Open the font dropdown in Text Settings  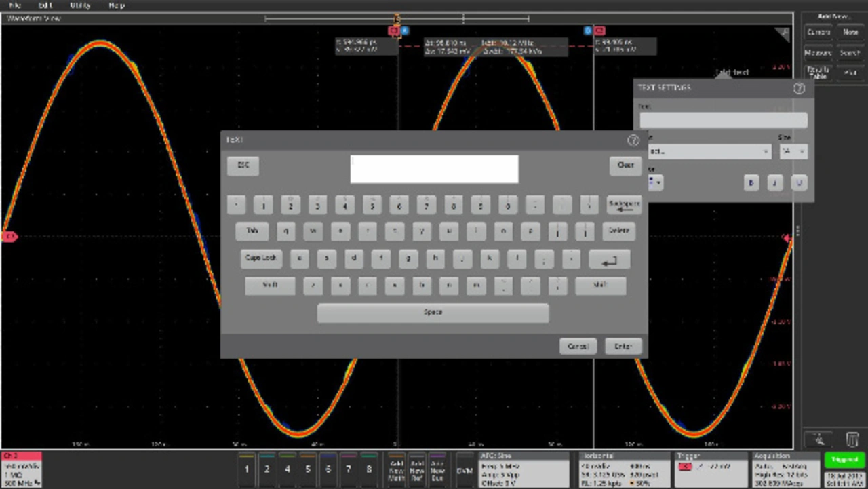pos(709,152)
